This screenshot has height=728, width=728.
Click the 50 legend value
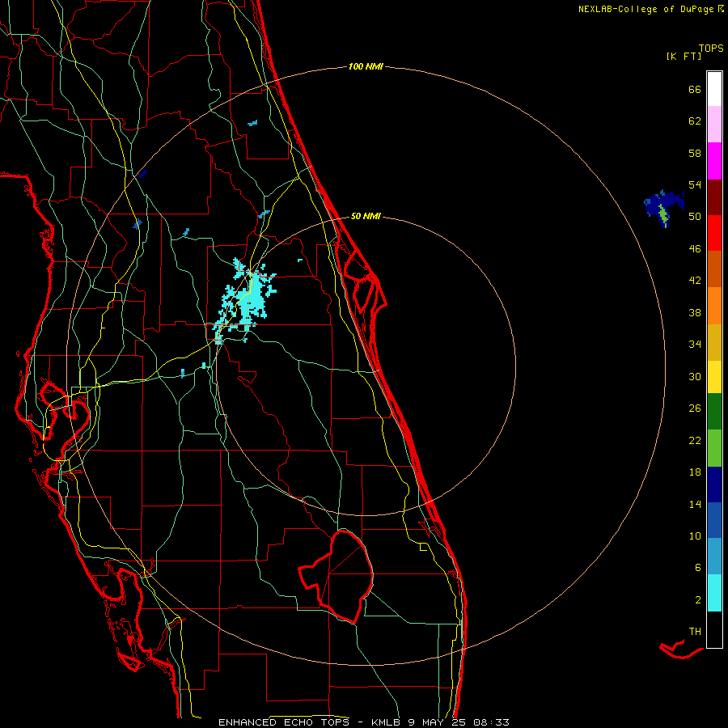click(x=695, y=216)
